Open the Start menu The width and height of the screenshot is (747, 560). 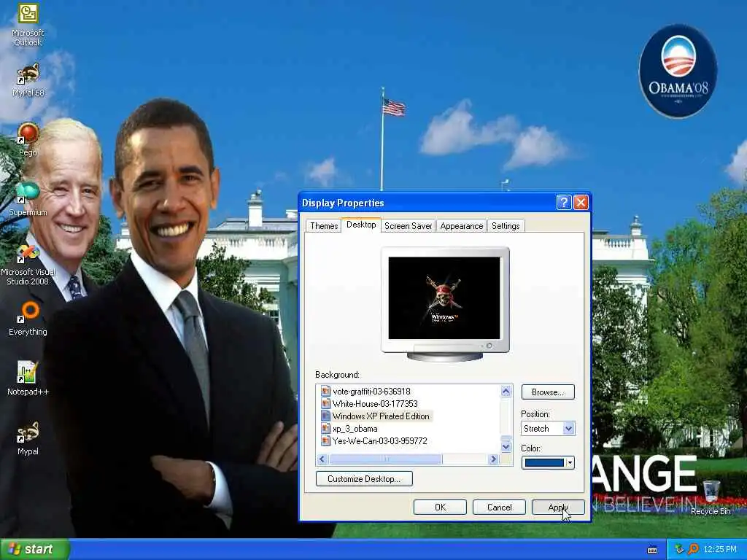(34, 549)
